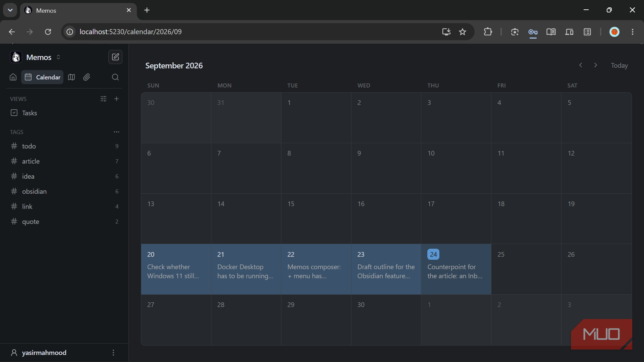The image size is (644, 362).
Task: Open the password manager key icon
Action: click(x=533, y=32)
